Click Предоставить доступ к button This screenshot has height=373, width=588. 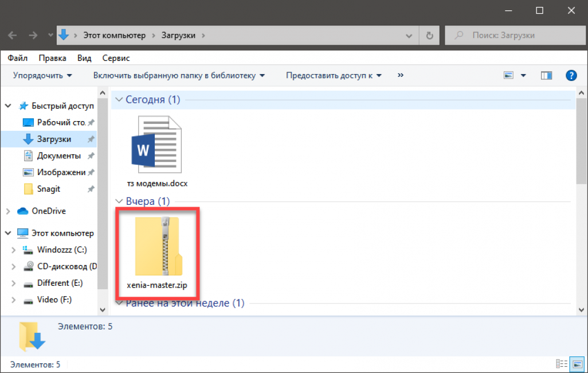pos(334,75)
